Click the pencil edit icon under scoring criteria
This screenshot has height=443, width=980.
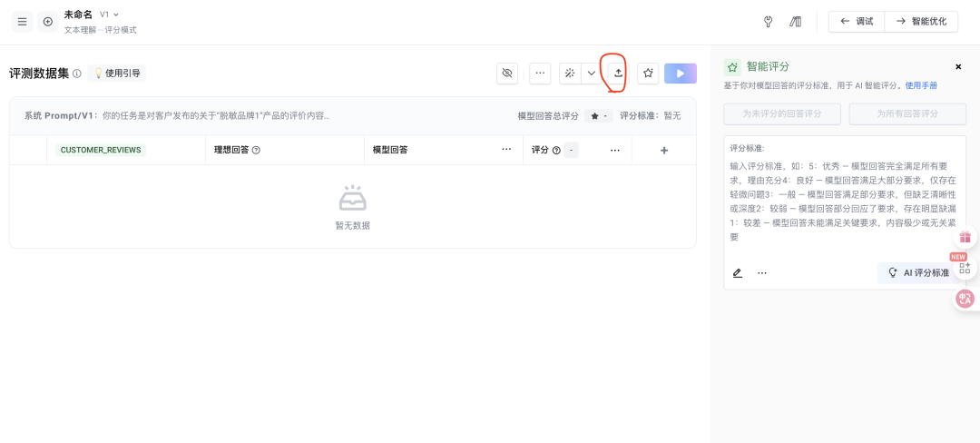[738, 273]
